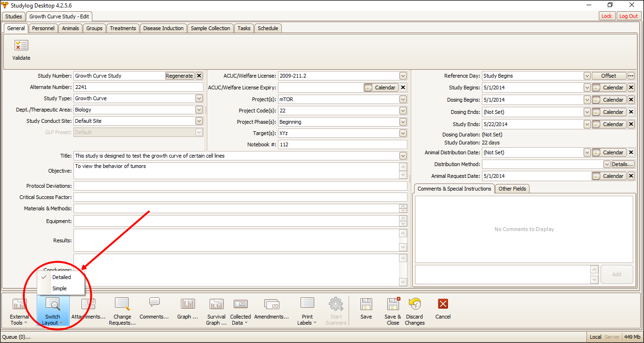Switch to the Disease Induction tab
The image size is (644, 343).
(163, 28)
